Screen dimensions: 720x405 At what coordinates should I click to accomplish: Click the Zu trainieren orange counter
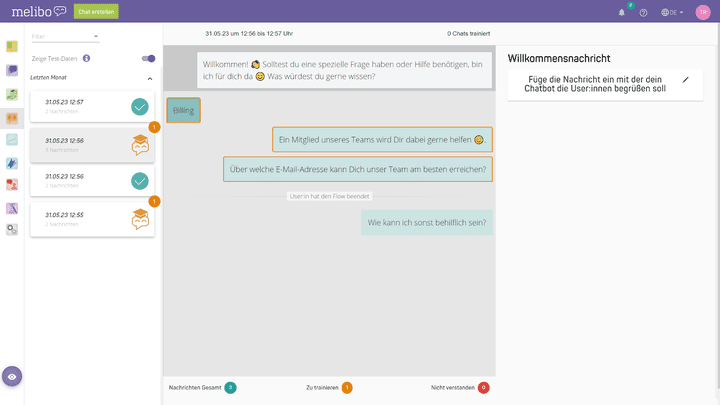[x=347, y=387]
